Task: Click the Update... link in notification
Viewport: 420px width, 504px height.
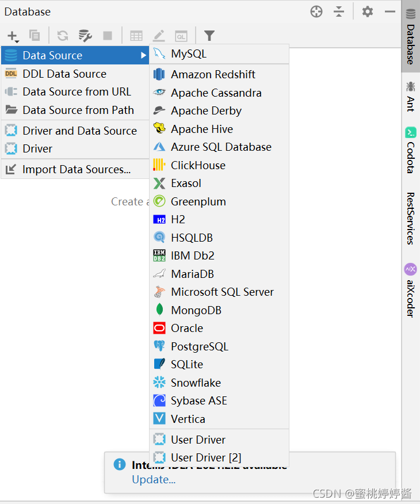Action: pos(154,480)
